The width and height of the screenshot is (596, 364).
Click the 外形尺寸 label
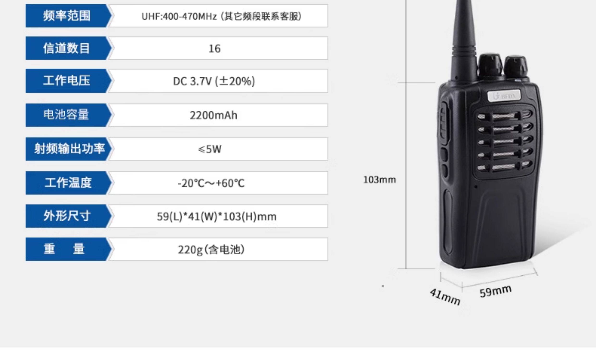(x=68, y=216)
